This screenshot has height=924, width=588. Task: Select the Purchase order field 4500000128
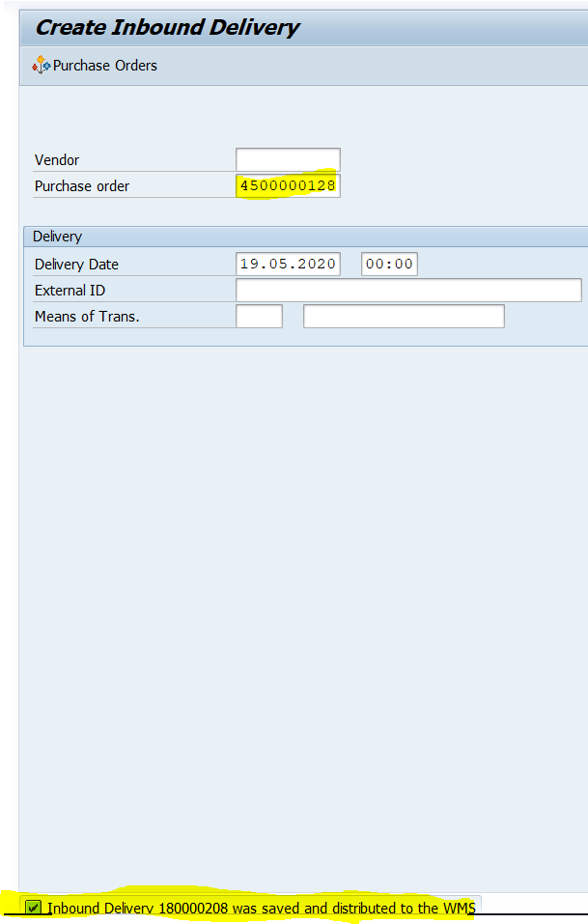[288, 185]
